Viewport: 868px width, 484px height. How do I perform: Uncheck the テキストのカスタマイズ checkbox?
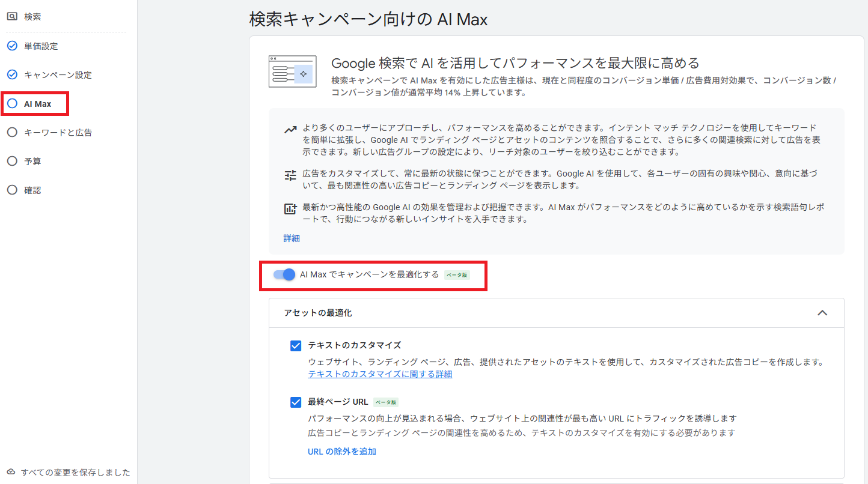pyautogui.click(x=296, y=346)
